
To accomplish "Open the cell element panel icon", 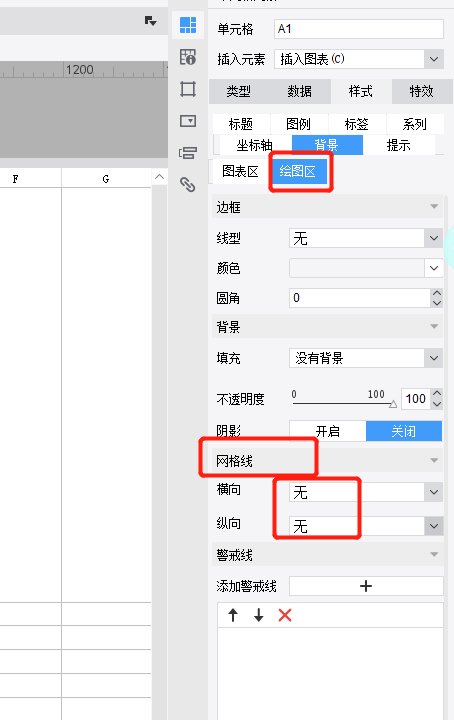I will coord(188,25).
